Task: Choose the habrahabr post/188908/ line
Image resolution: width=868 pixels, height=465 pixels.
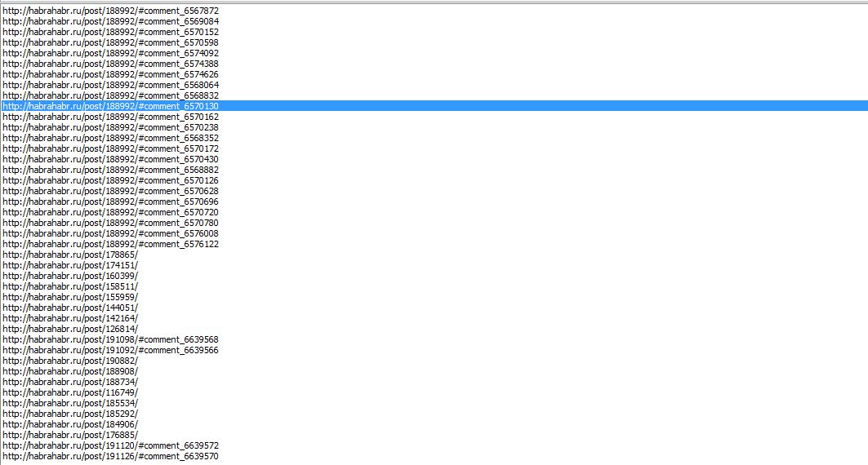Action: tap(70, 371)
